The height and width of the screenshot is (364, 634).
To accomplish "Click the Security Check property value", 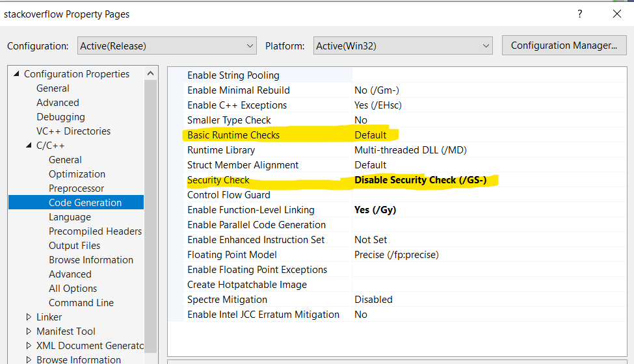I will tap(420, 180).
